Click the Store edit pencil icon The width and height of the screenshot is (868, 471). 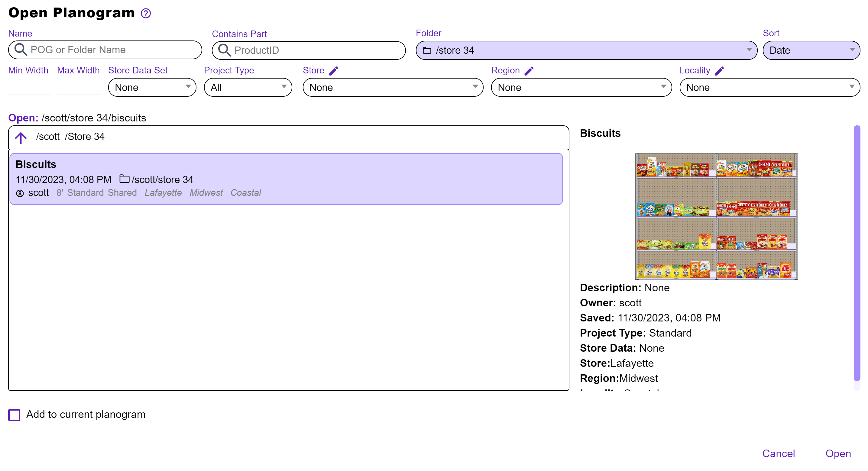click(333, 71)
